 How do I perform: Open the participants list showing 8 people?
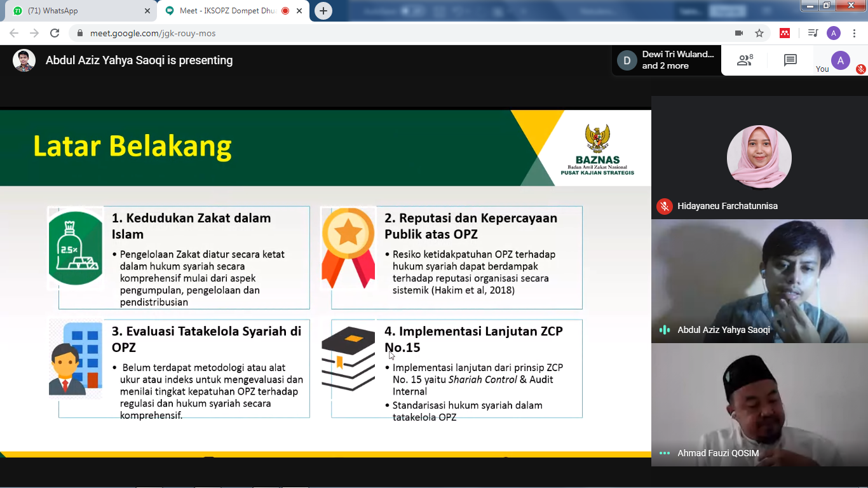tap(744, 60)
